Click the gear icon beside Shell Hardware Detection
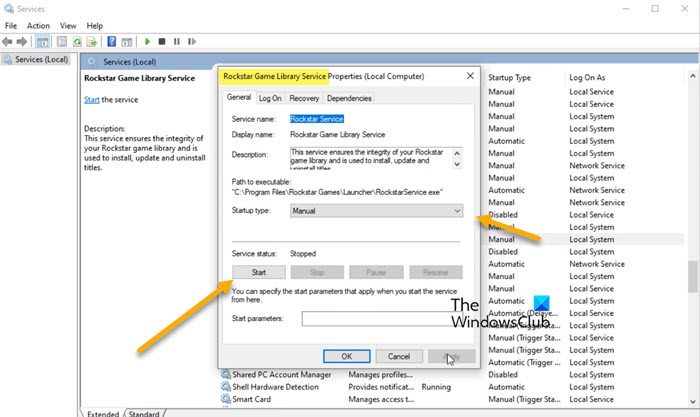 click(x=225, y=387)
